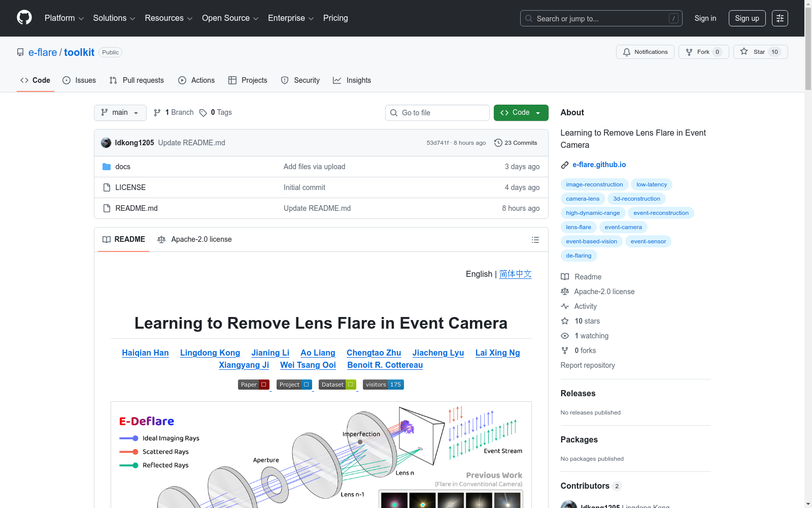Expand the Enterprise menu

[291, 18]
